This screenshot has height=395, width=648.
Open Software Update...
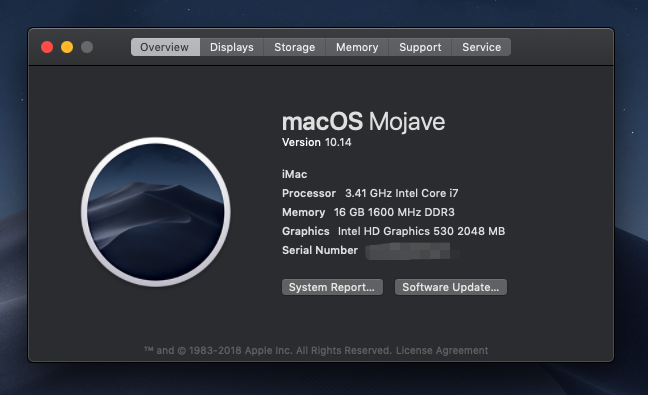click(451, 287)
